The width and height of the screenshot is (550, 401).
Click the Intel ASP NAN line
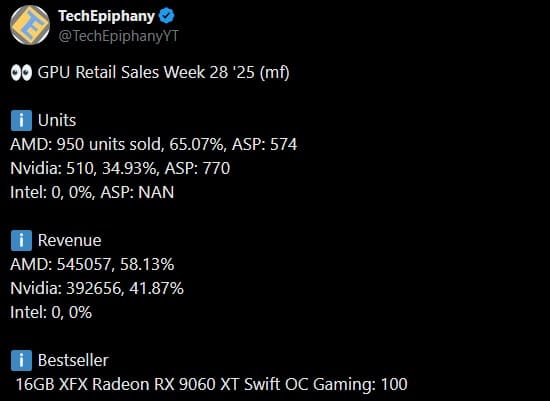click(92, 193)
